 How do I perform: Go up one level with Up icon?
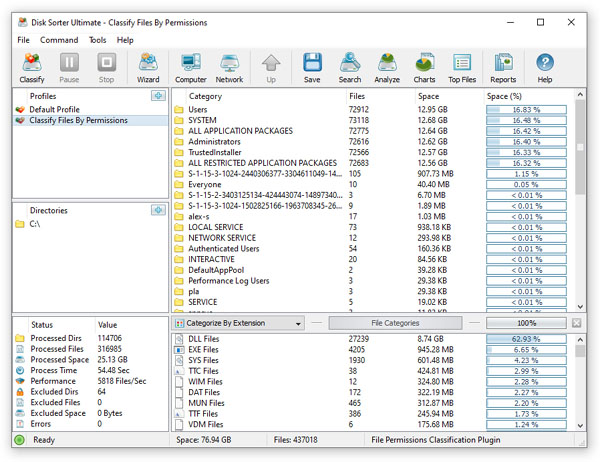tap(271, 68)
